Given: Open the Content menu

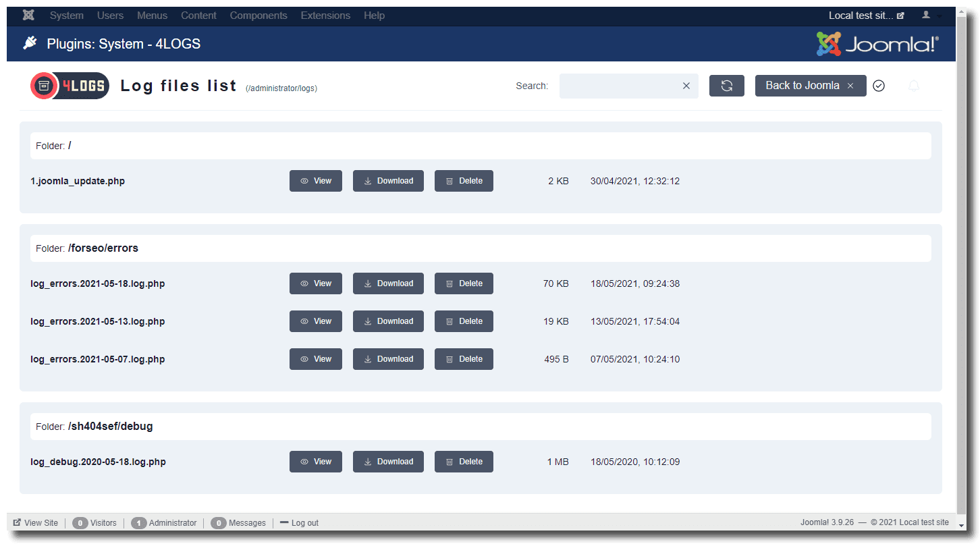Looking at the screenshot, I should (x=198, y=16).
